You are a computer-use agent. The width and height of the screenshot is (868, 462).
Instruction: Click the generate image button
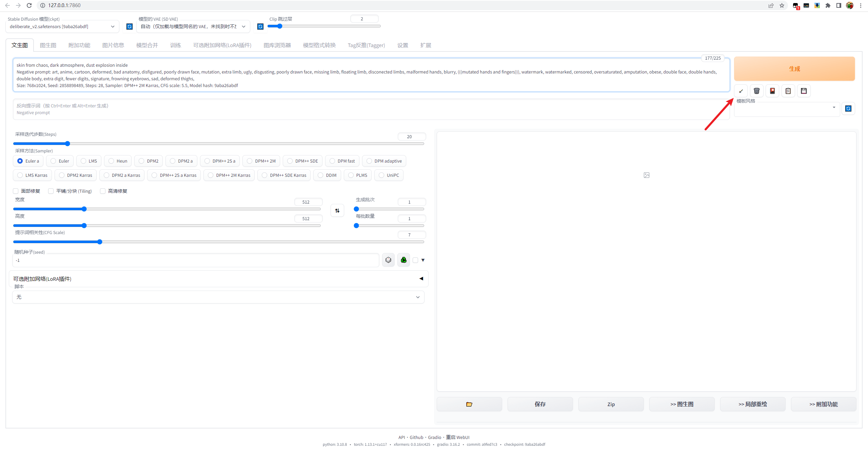[794, 68]
